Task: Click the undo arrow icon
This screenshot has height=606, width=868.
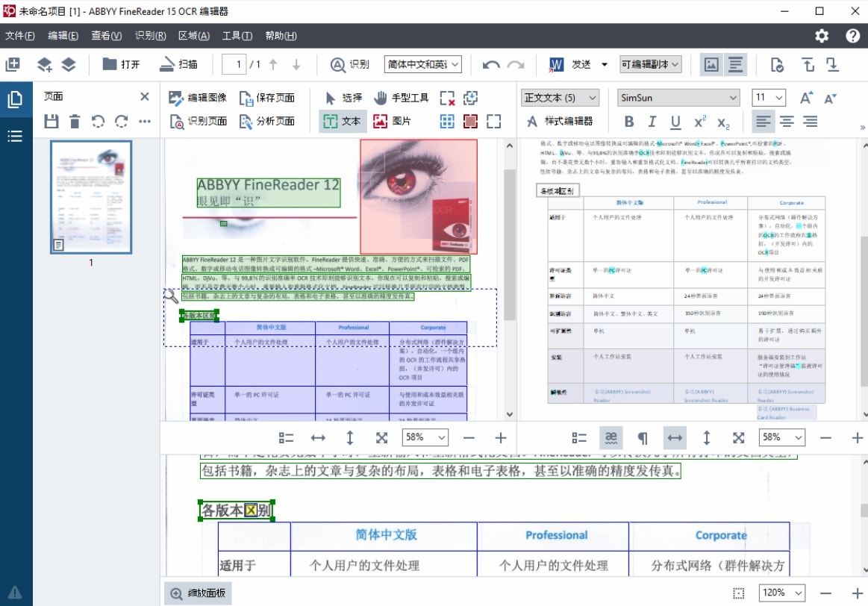Action: click(490, 65)
